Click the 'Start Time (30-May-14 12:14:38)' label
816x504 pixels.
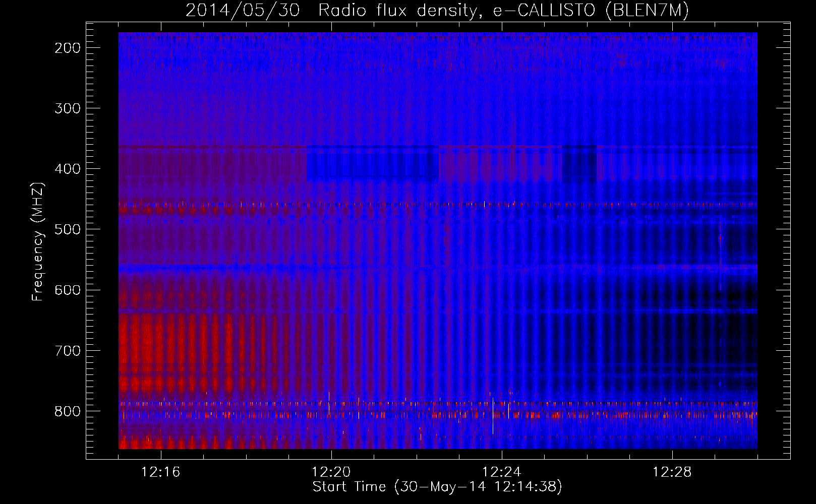pos(437,487)
